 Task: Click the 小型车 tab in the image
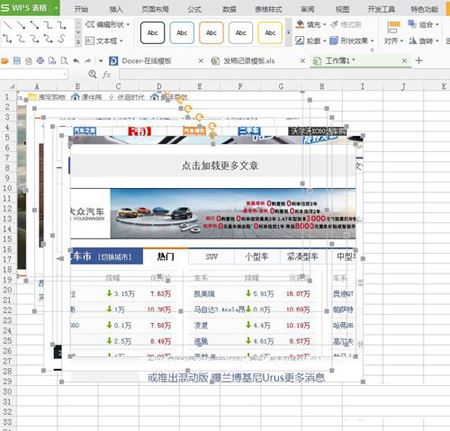click(x=257, y=256)
